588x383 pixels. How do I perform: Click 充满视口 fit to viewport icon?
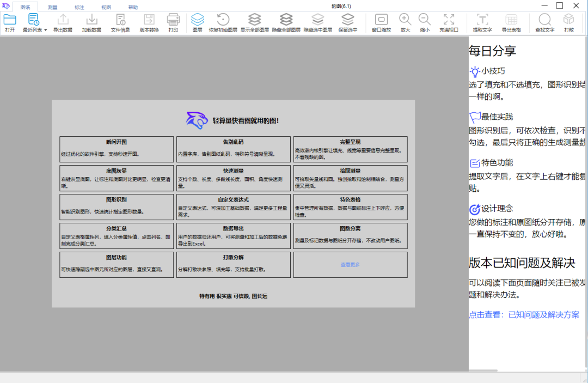(x=449, y=23)
